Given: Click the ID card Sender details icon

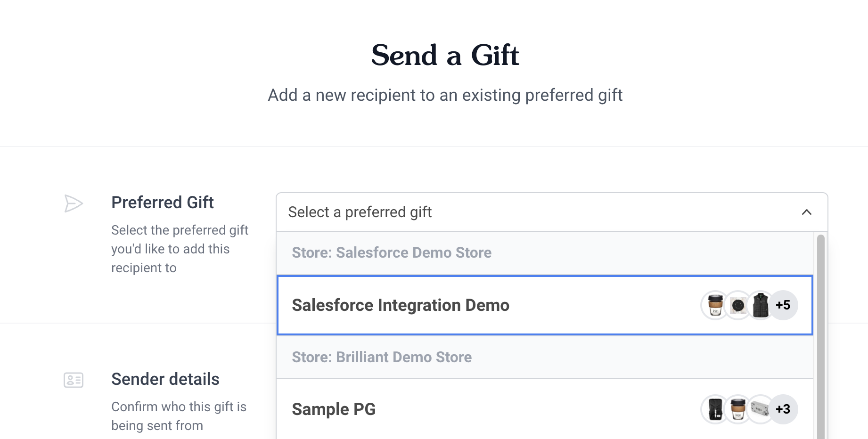Looking at the screenshot, I should click(x=74, y=380).
